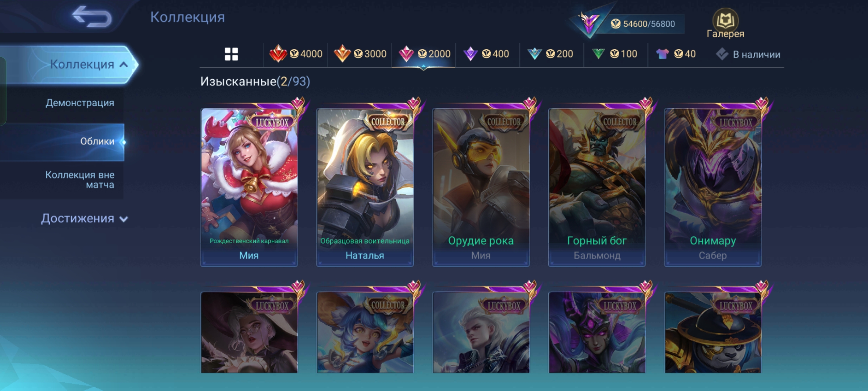The height and width of the screenshot is (391, 868).
Task: Open the Наталья Образцовая воительница skin card
Action: tap(365, 187)
